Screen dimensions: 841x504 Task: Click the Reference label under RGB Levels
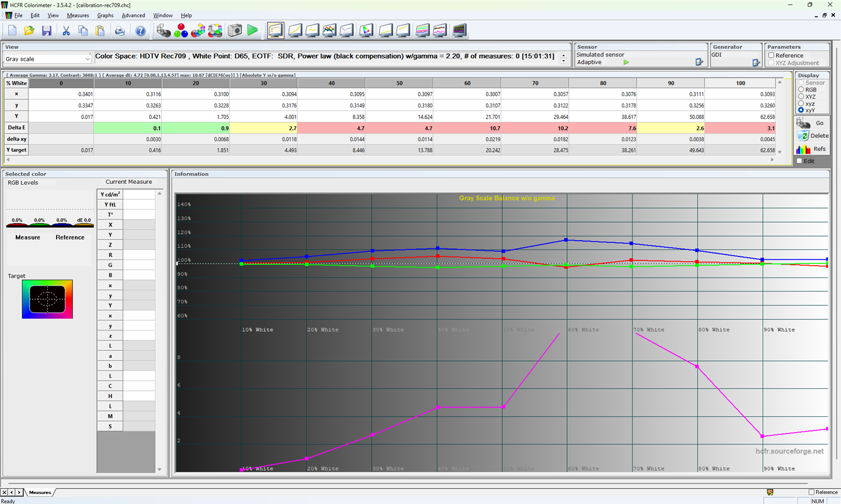click(x=70, y=238)
